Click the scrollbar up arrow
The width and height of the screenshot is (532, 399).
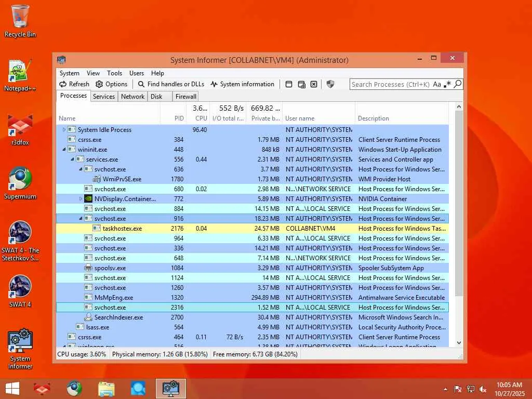459,107
